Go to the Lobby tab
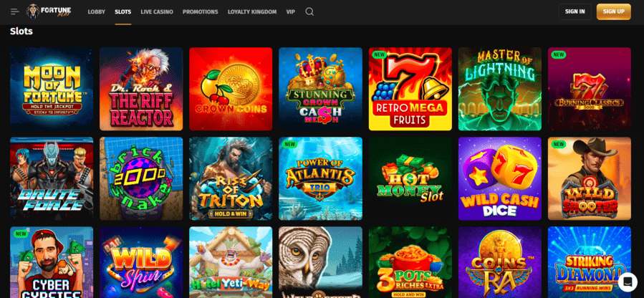This screenshot has height=298, width=644. point(97,12)
